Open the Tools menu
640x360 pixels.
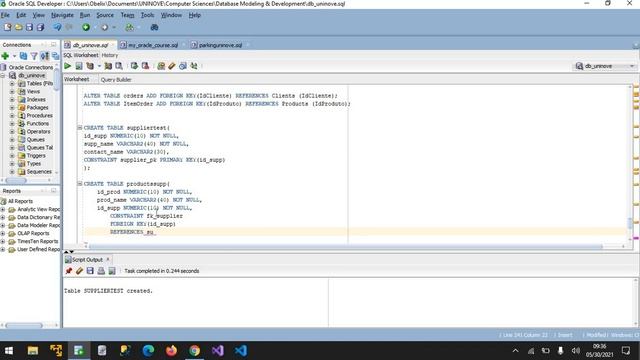click(x=147, y=15)
